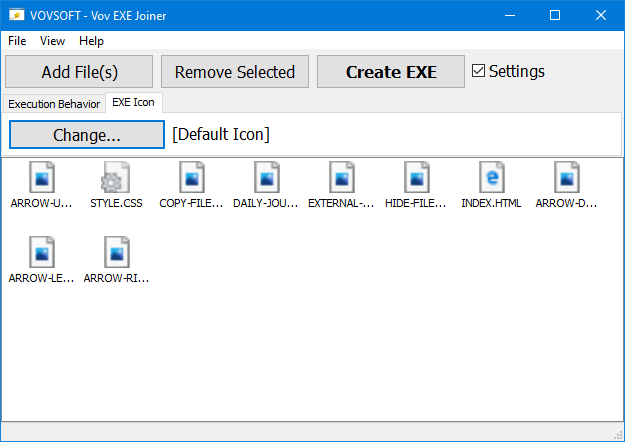Select the STYLE.CSS file icon
Image resolution: width=625 pixels, height=442 pixels.
click(x=116, y=177)
